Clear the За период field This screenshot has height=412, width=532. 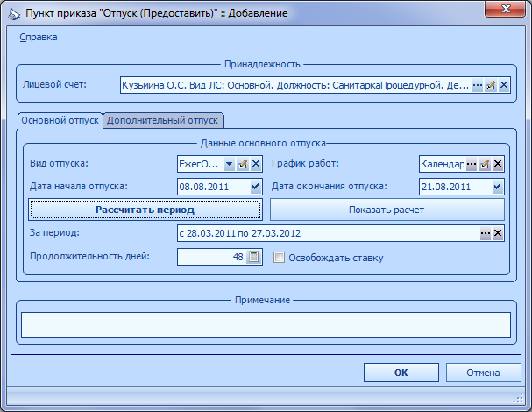(x=498, y=233)
